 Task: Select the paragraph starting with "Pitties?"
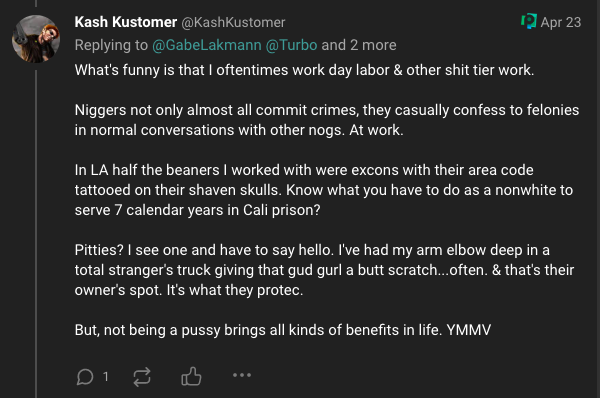324,270
